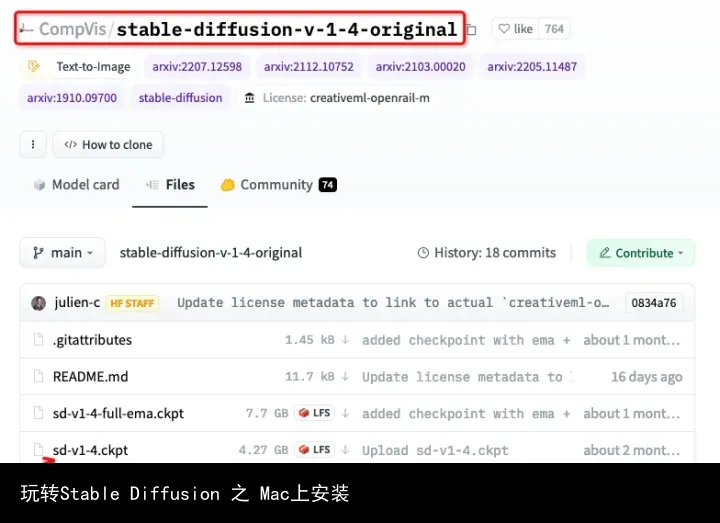Click LFS badge on sd-v1-4.ckpt row

coord(315,450)
